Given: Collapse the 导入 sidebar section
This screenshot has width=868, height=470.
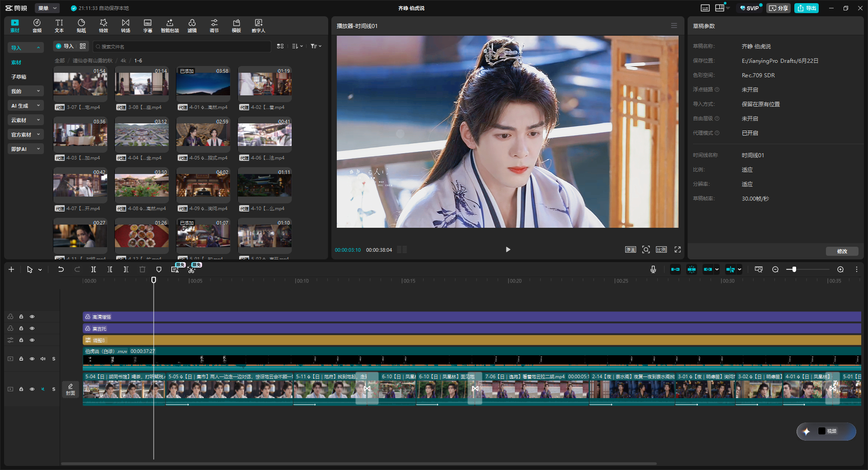Looking at the screenshot, I should (x=26, y=48).
